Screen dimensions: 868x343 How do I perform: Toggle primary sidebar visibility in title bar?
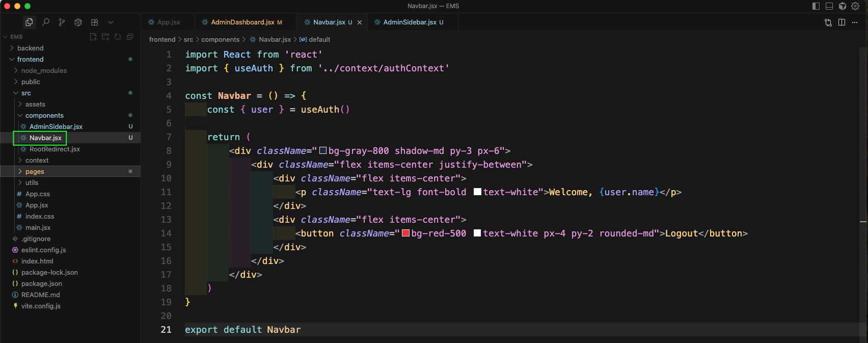point(816,6)
